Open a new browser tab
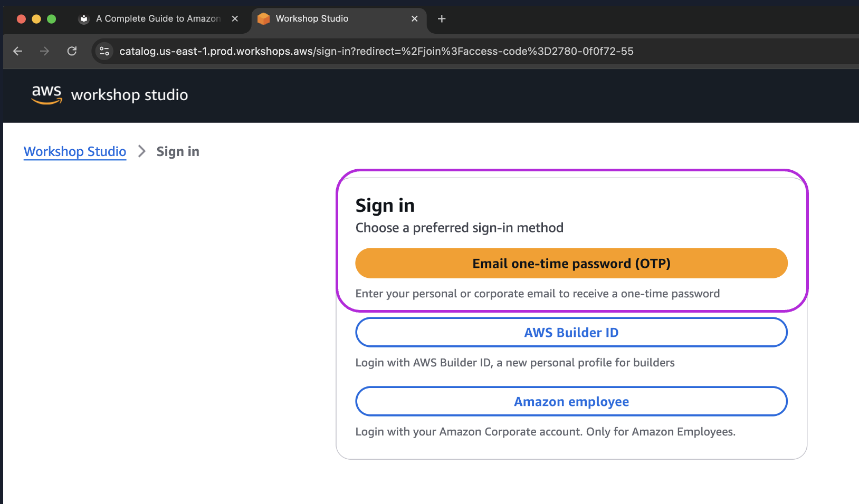Image resolution: width=859 pixels, height=504 pixels. (442, 19)
